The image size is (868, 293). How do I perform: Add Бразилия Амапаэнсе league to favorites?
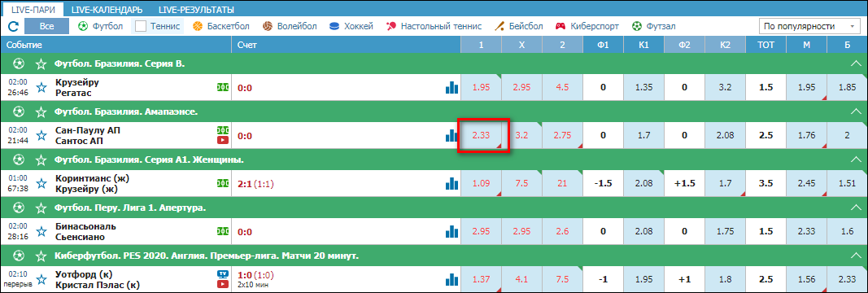pos(41,112)
